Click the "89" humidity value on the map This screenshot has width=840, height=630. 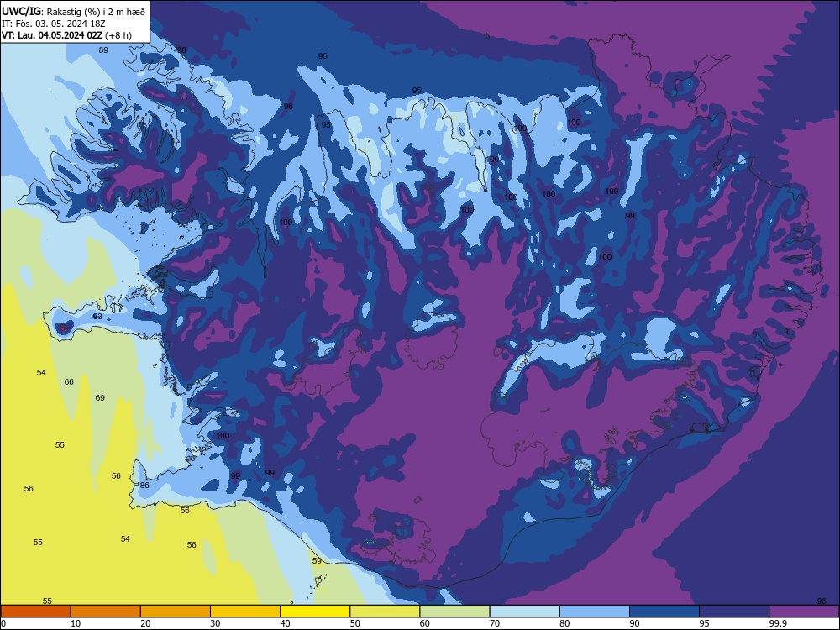(103, 50)
